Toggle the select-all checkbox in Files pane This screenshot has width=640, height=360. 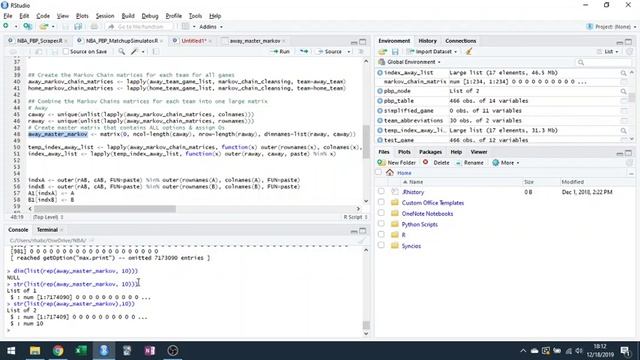379,172
